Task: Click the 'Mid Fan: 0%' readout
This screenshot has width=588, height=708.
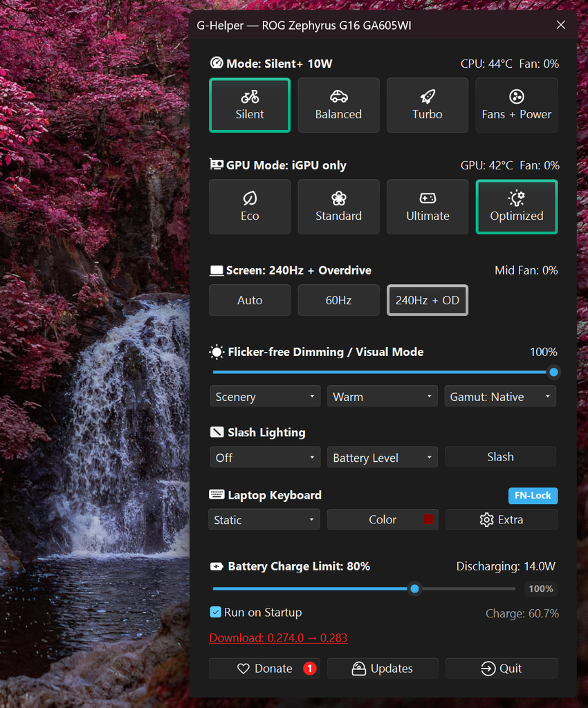Action: pyautogui.click(x=526, y=270)
